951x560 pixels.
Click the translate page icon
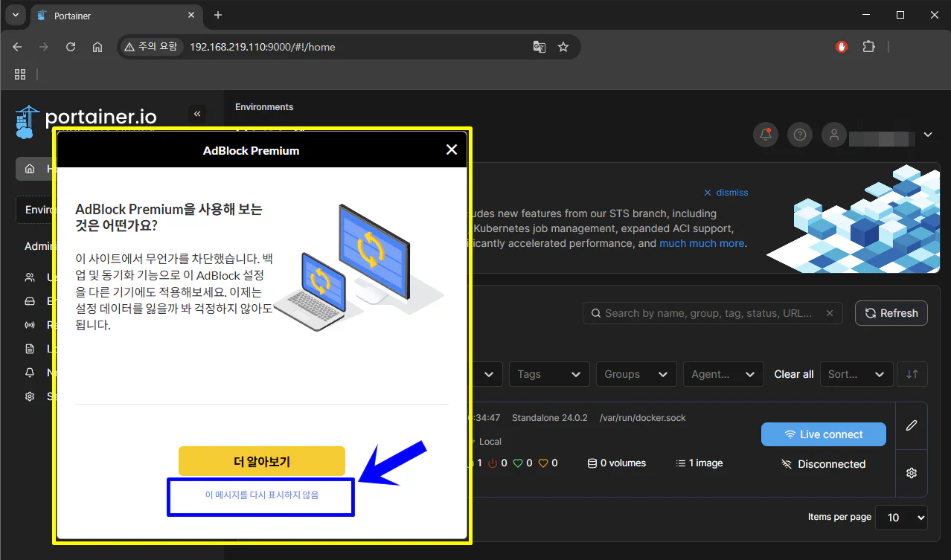539,47
